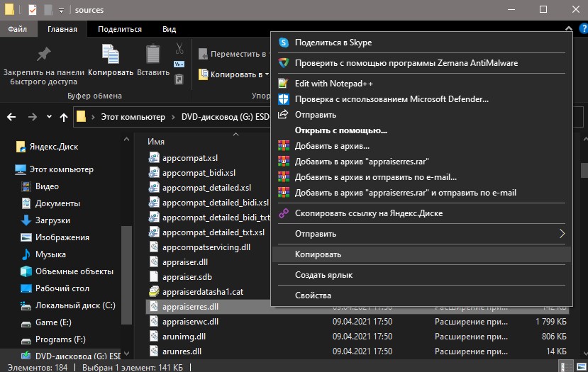This screenshot has height=372, width=588.
Task: Select the appraiser.sdb file
Action: (187, 277)
